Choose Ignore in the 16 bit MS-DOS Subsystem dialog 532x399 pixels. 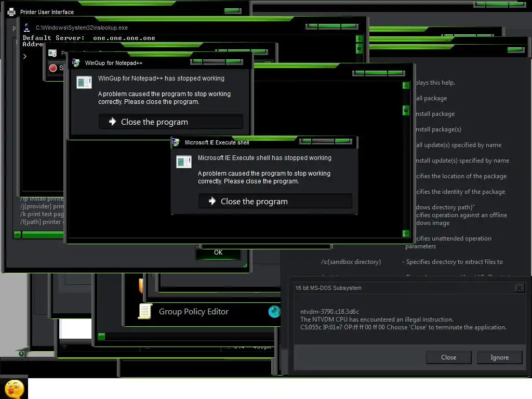pos(499,357)
